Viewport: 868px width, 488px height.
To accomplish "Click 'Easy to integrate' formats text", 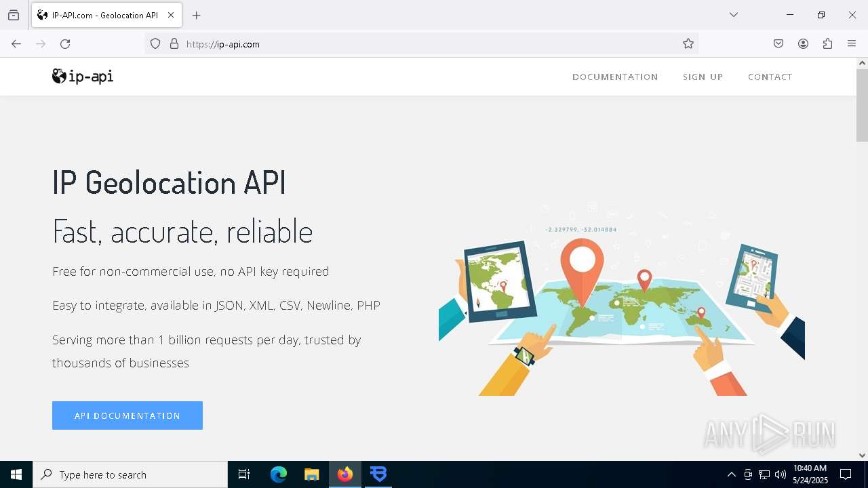I will [216, 305].
